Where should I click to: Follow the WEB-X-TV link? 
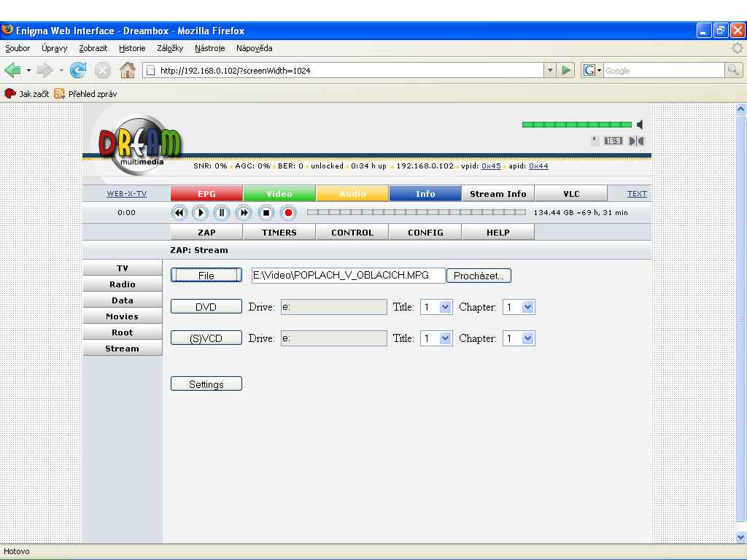click(x=127, y=194)
